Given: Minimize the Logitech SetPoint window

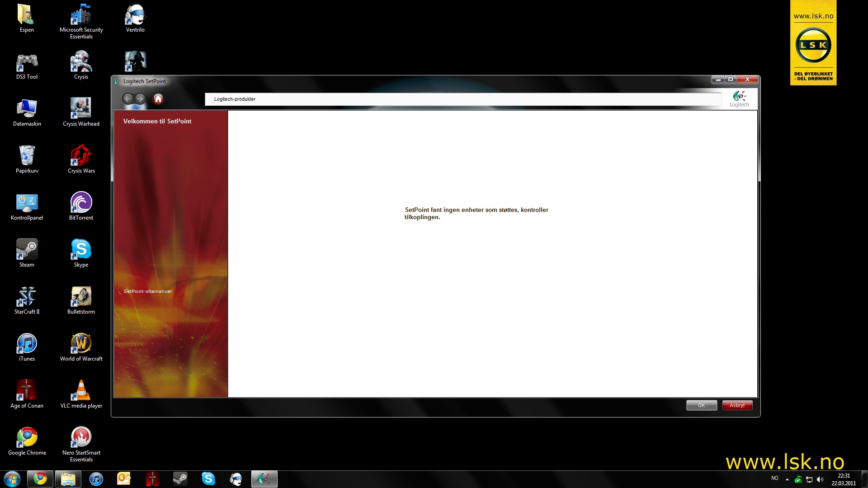Looking at the screenshot, I should (718, 80).
